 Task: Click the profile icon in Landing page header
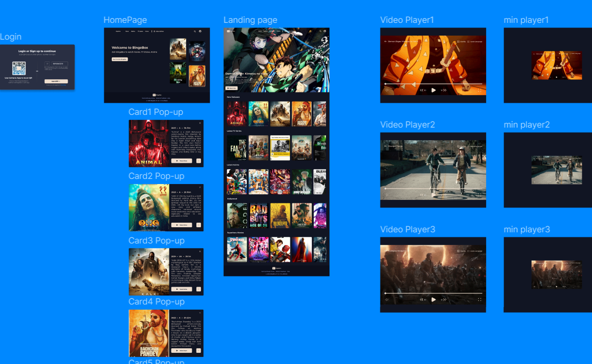(324, 32)
